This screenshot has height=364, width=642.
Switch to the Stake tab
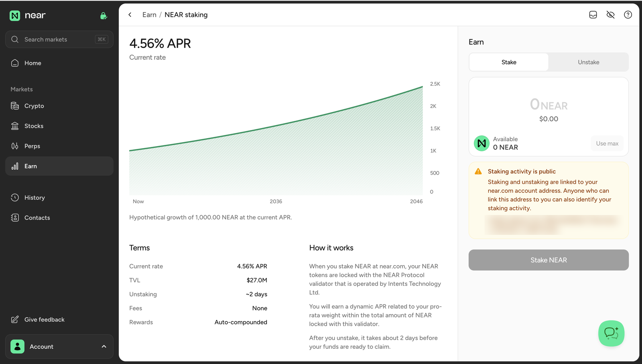(509, 62)
